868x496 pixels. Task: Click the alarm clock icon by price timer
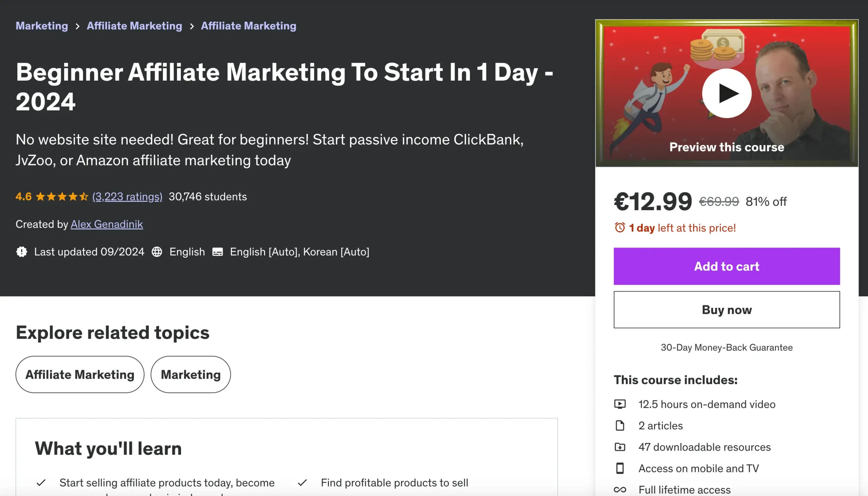pyautogui.click(x=620, y=227)
